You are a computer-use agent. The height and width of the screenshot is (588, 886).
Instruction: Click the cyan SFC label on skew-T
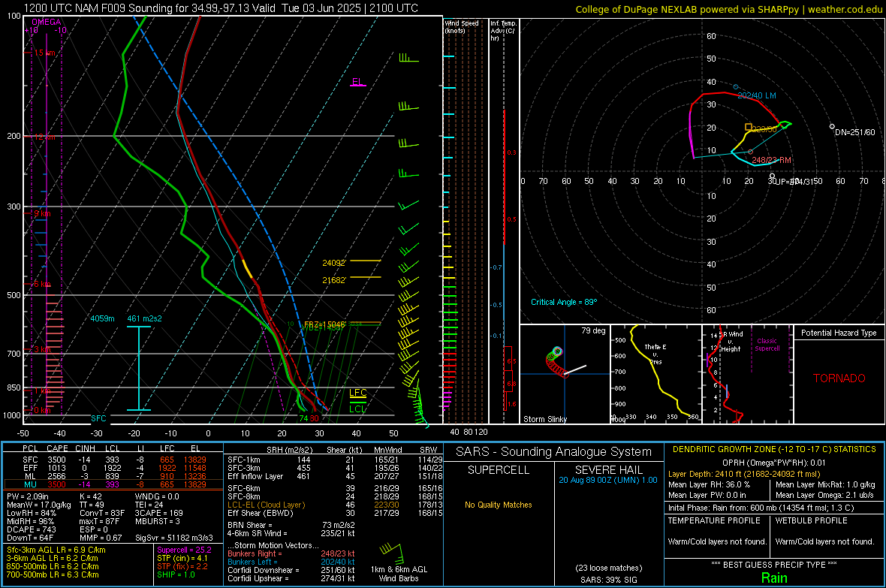[x=98, y=418]
